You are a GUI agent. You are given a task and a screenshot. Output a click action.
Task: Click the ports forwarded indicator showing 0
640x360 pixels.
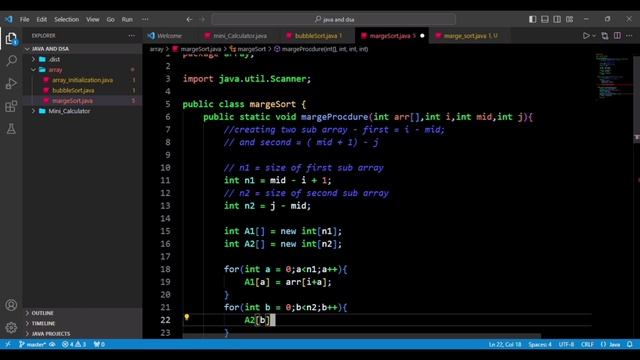99,344
